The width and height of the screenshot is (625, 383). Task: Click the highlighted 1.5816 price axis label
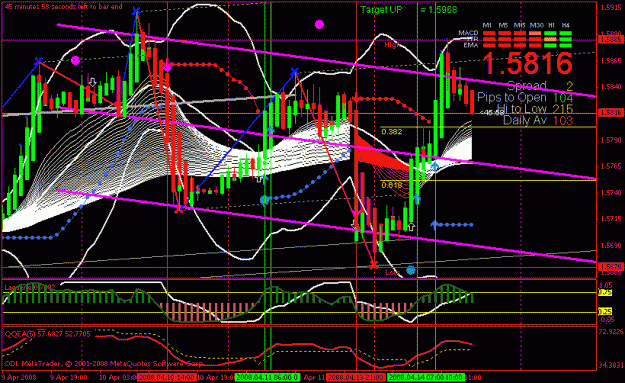[x=611, y=113]
